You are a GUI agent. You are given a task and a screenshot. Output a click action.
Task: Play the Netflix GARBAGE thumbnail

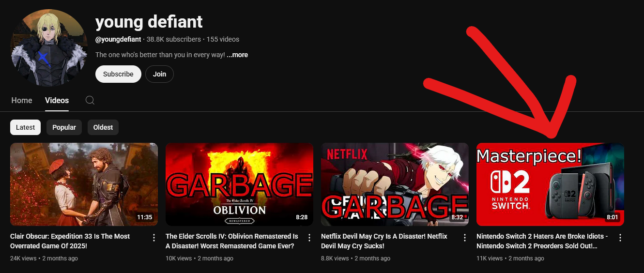point(395,184)
